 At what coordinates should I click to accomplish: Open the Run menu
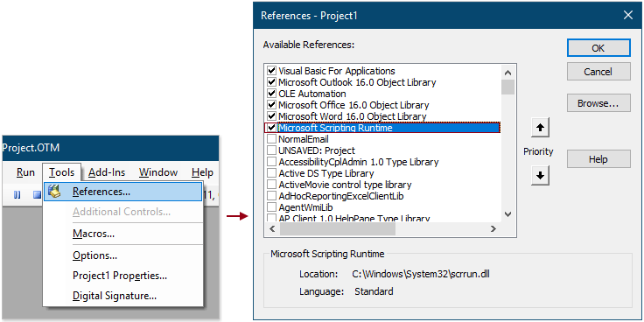click(25, 172)
